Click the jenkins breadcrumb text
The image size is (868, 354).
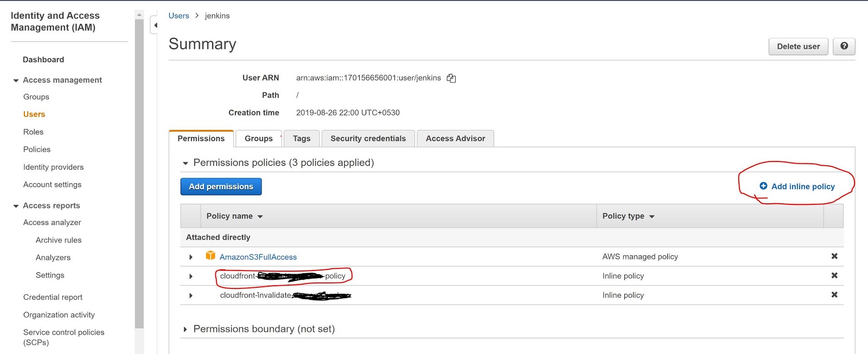[x=217, y=16]
